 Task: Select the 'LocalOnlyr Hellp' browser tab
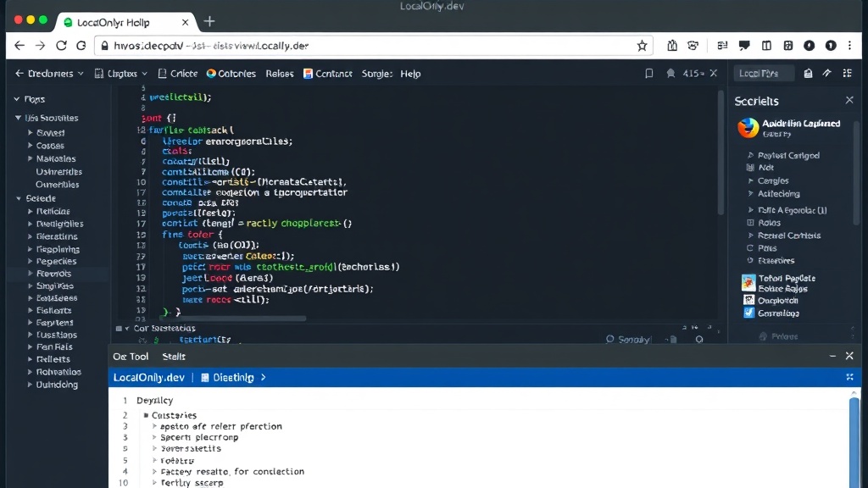[x=126, y=22]
